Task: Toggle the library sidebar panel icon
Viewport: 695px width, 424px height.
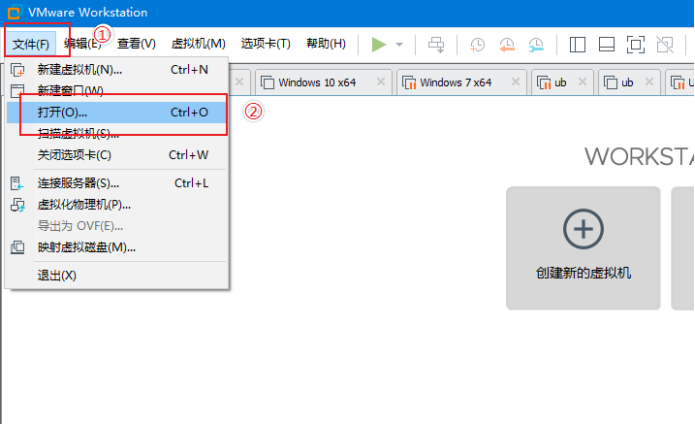Action: point(578,45)
